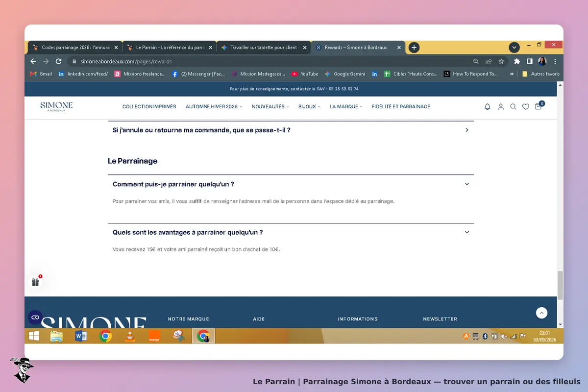Open Snipping Tool from the taskbar

(179, 336)
